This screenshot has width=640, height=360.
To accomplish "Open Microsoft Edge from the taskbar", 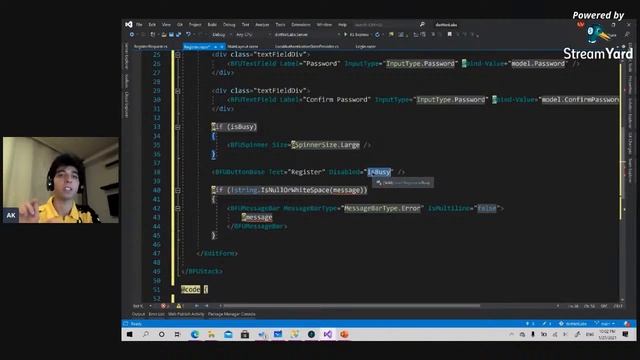I will pyautogui.click(x=195, y=334).
